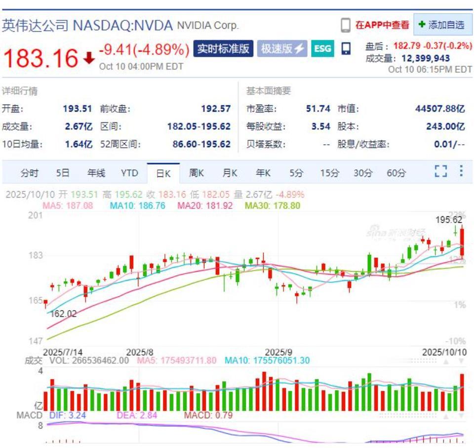Open the 年线 chart tab
The width and height of the screenshot is (476, 448).
tap(96, 173)
